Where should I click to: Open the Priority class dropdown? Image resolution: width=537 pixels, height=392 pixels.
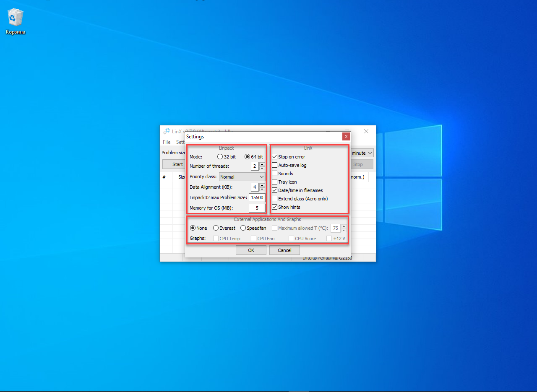coord(242,177)
